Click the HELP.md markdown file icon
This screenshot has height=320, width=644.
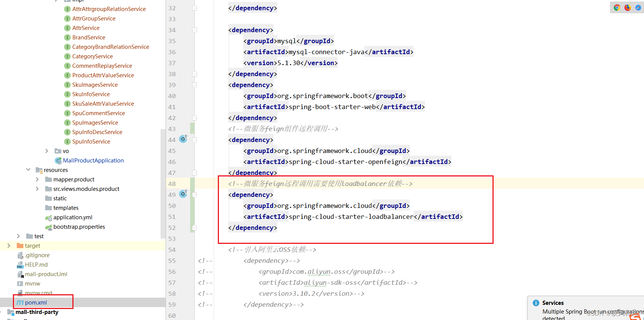[20, 265]
